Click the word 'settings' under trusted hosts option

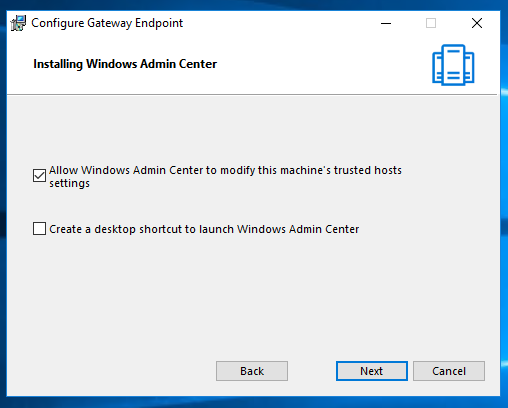tap(69, 183)
